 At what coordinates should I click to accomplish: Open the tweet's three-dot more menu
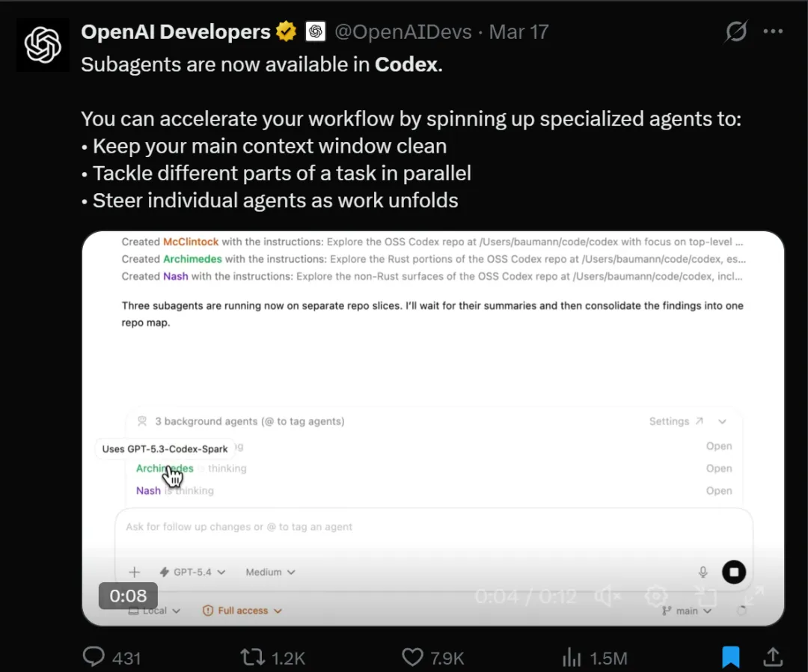click(x=773, y=31)
